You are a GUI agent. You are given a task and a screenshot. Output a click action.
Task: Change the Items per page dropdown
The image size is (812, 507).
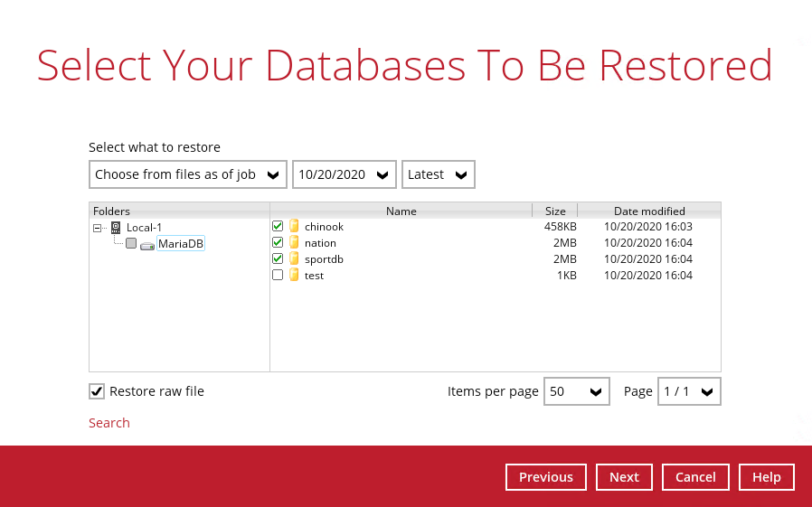[x=576, y=391]
